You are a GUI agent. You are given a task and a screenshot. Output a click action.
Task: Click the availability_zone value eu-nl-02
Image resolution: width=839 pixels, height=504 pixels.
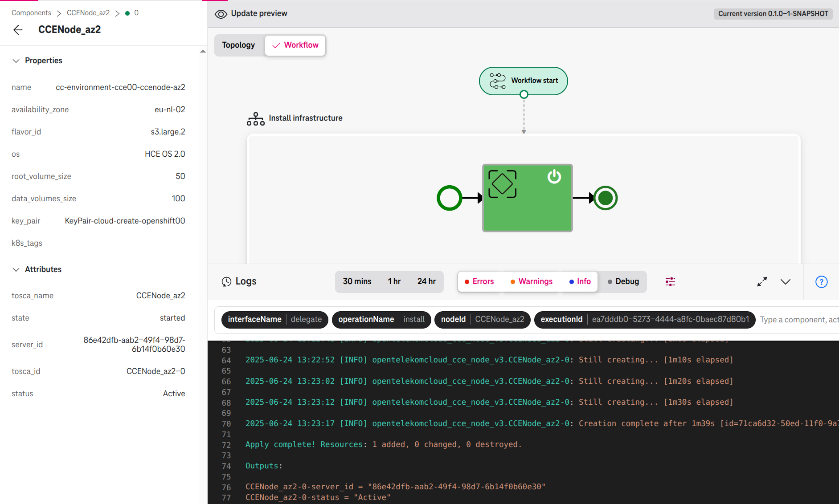coord(170,110)
